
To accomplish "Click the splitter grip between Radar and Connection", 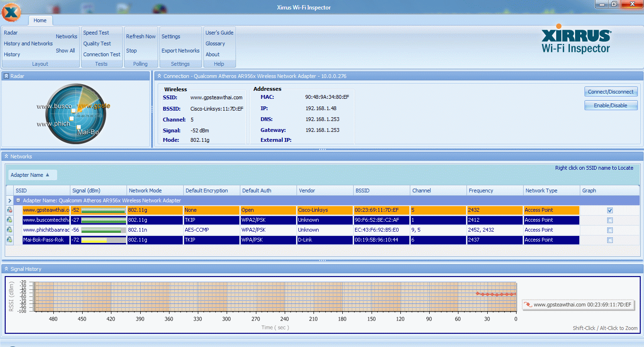I will click(x=152, y=109).
